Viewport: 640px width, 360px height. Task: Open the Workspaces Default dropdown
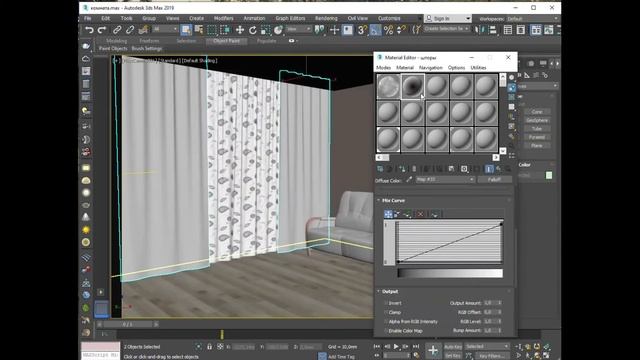532,19
